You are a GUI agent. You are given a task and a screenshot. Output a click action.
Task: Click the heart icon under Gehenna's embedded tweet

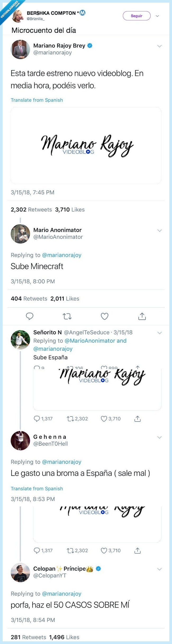click(x=104, y=551)
